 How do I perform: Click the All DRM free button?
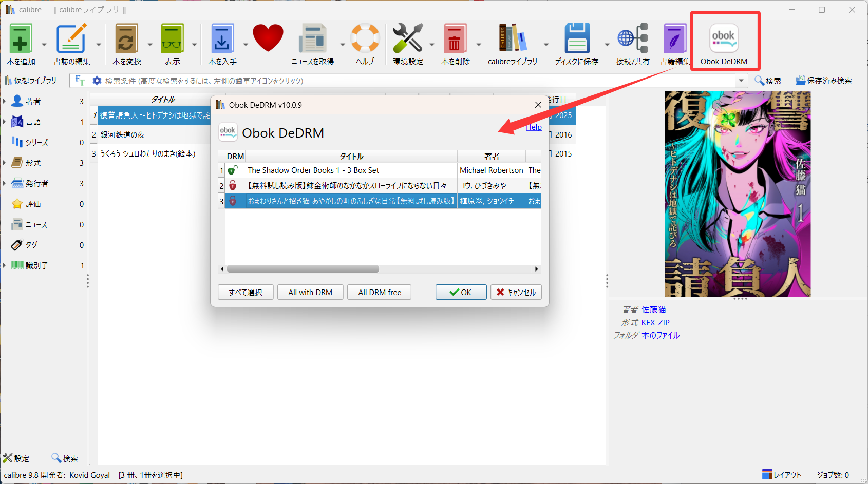point(380,292)
